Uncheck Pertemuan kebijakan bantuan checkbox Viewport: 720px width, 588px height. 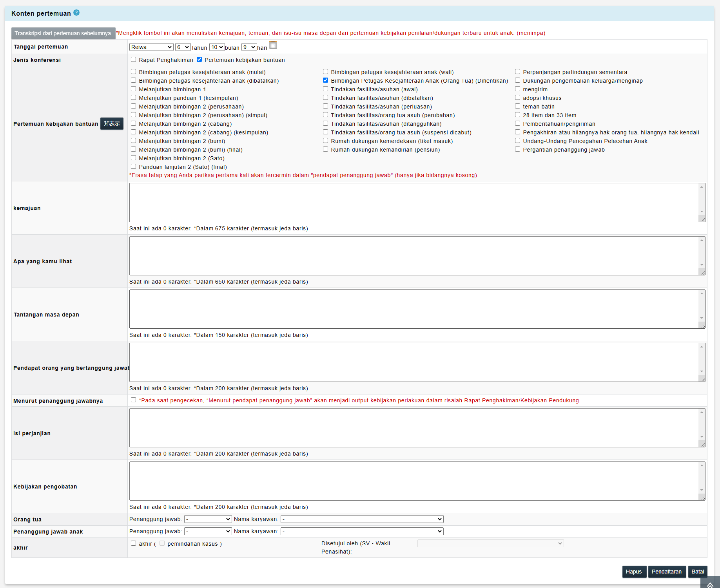[x=199, y=60]
